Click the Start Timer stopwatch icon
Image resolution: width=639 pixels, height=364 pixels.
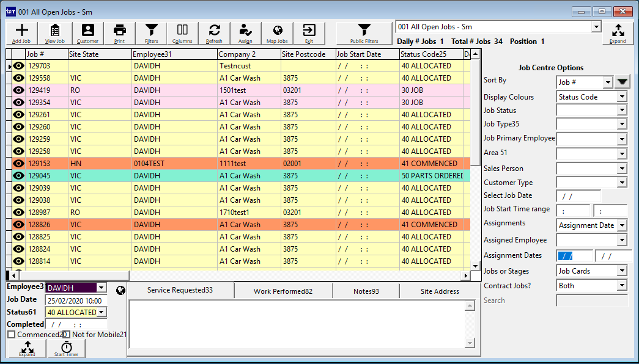click(x=66, y=348)
